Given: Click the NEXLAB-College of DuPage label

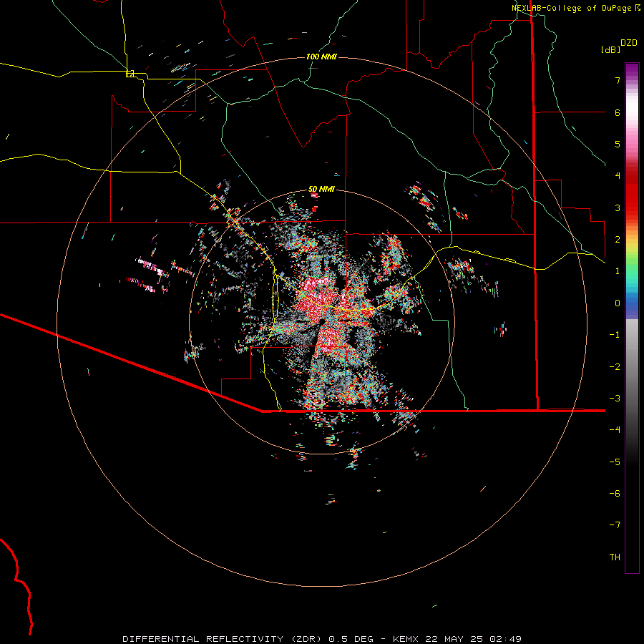Looking at the screenshot, I should coord(573,8).
